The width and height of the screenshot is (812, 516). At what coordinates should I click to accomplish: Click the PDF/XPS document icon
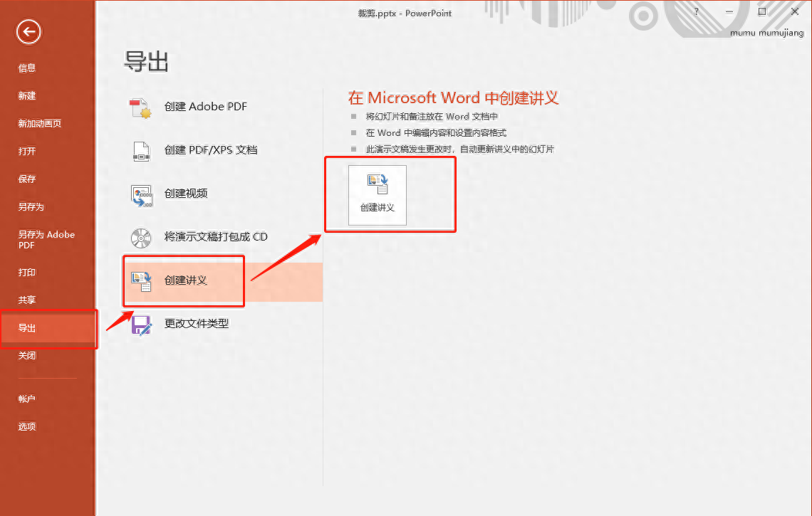(x=141, y=151)
